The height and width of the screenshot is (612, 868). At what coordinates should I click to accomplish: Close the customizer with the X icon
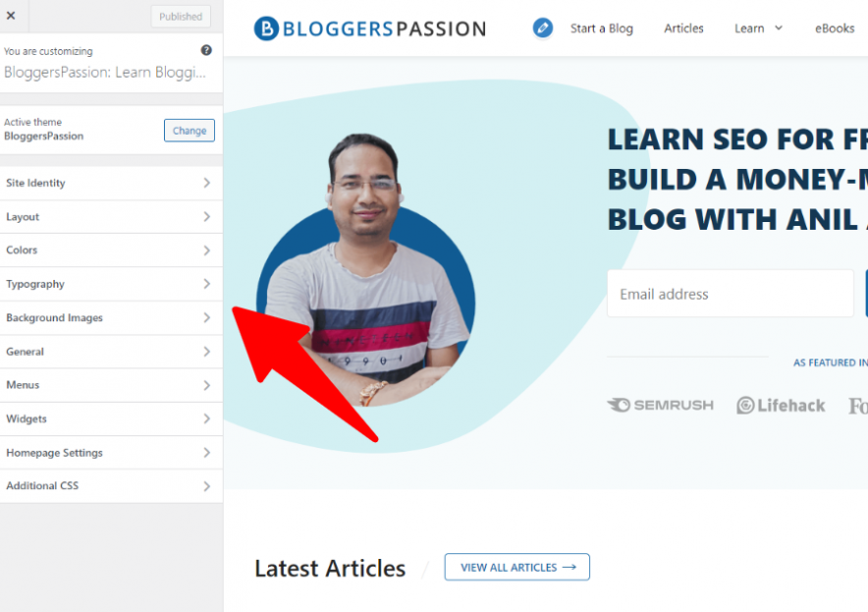point(11,16)
